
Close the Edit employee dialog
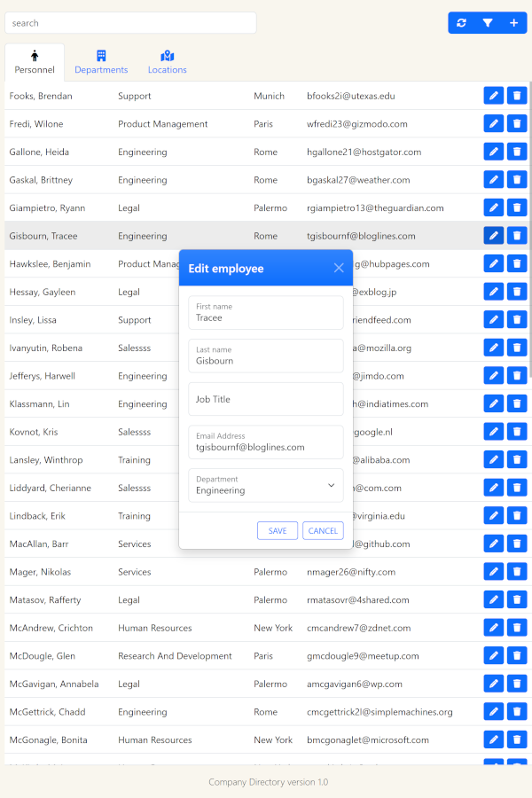click(x=339, y=268)
